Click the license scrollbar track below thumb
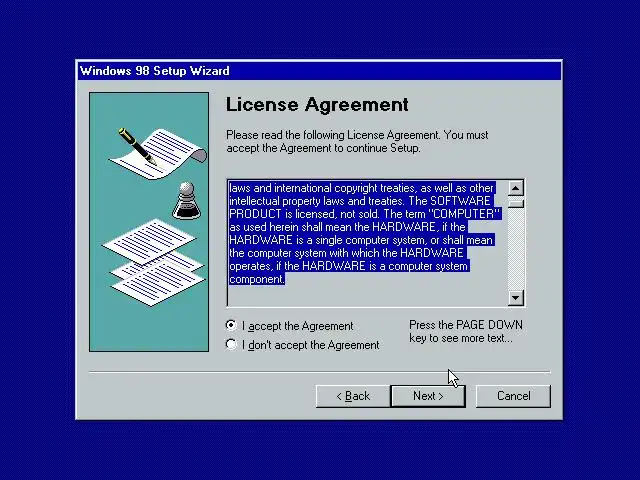The image size is (640, 480). [x=516, y=249]
